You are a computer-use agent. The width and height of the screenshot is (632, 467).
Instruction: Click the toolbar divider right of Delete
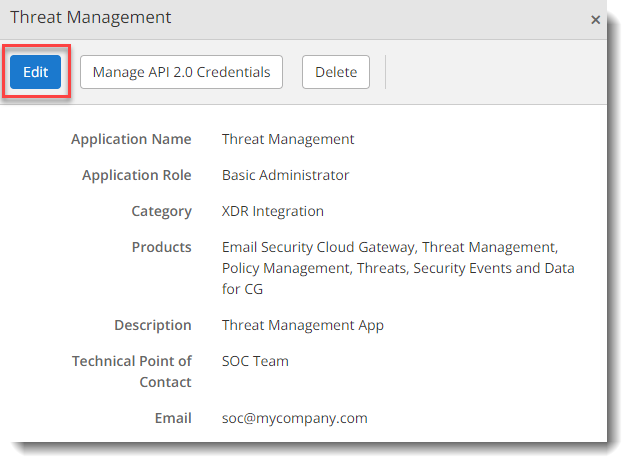[385, 72]
